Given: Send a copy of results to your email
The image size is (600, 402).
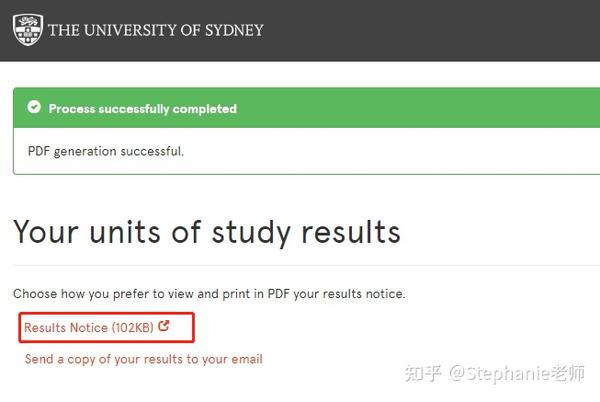Looking at the screenshot, I should point(143,359).
